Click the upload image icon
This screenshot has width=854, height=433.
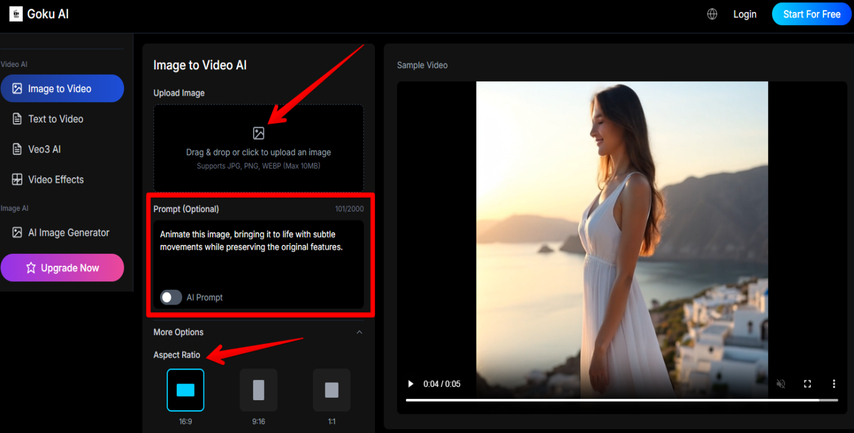click(259, 133)
